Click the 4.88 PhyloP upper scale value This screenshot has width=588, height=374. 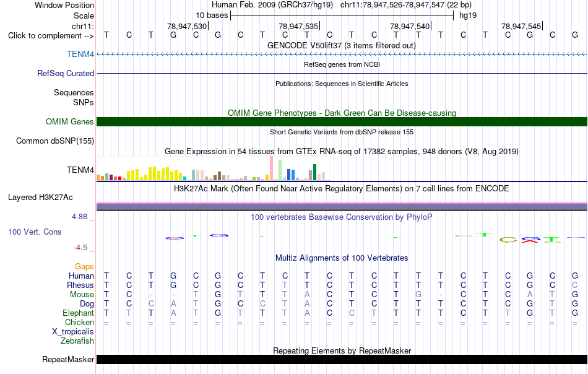pyautogui.click(x=79, y=217)
